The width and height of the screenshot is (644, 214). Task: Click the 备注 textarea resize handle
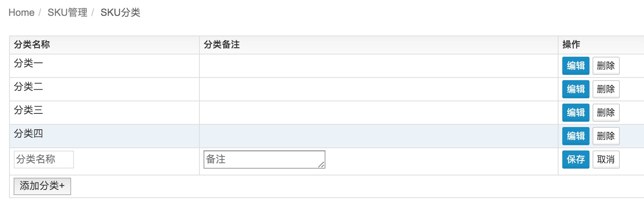(x=322, y=165)
